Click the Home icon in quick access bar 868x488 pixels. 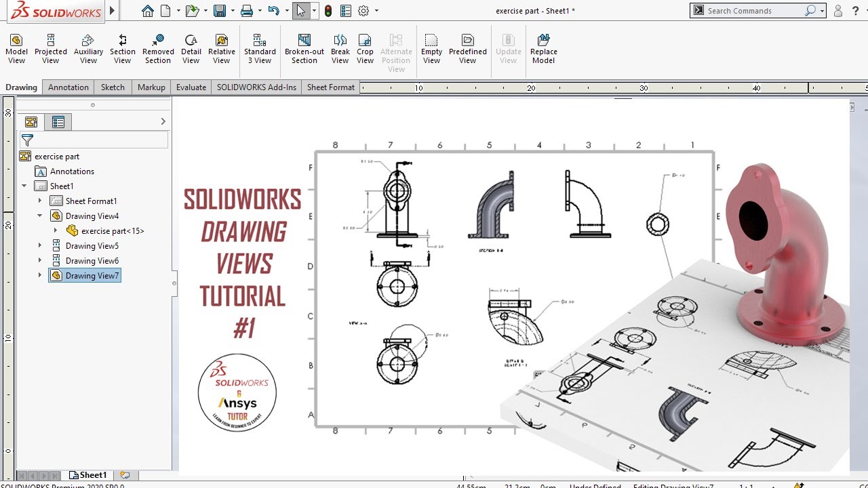147,11
